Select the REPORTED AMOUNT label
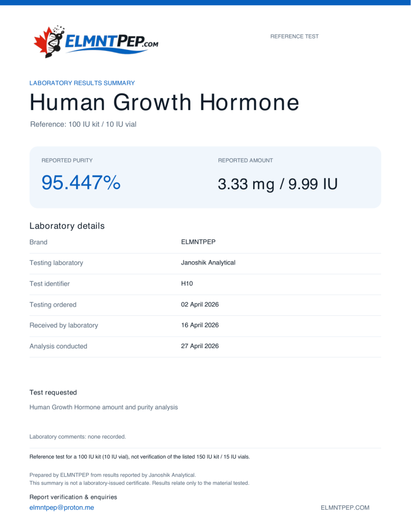This screenshot has width=411, height=532. click(245, 161)
